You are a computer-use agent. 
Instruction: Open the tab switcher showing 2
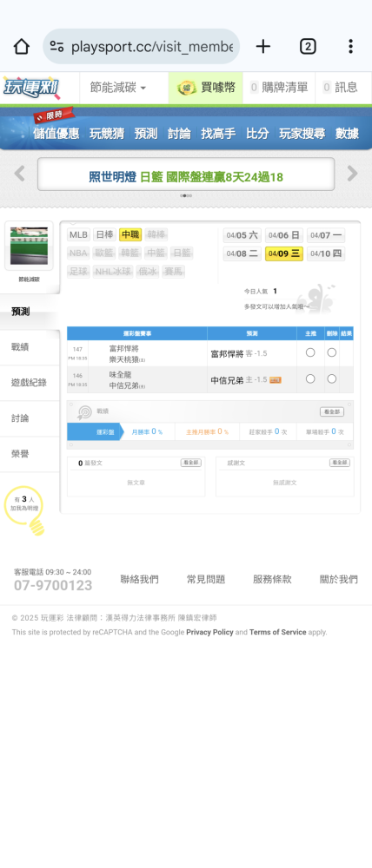[x=308, y=47]
